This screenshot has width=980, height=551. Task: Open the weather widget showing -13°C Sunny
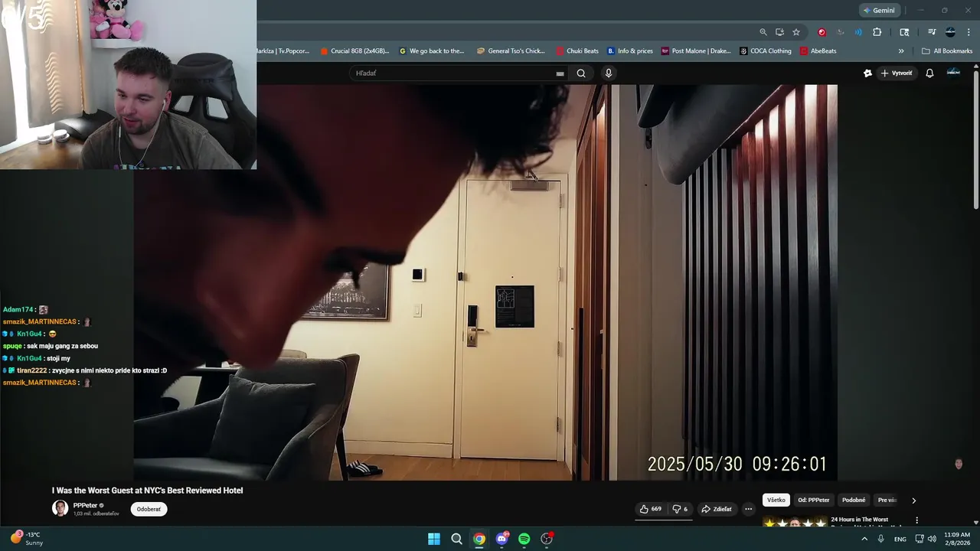tap(28, 538)
